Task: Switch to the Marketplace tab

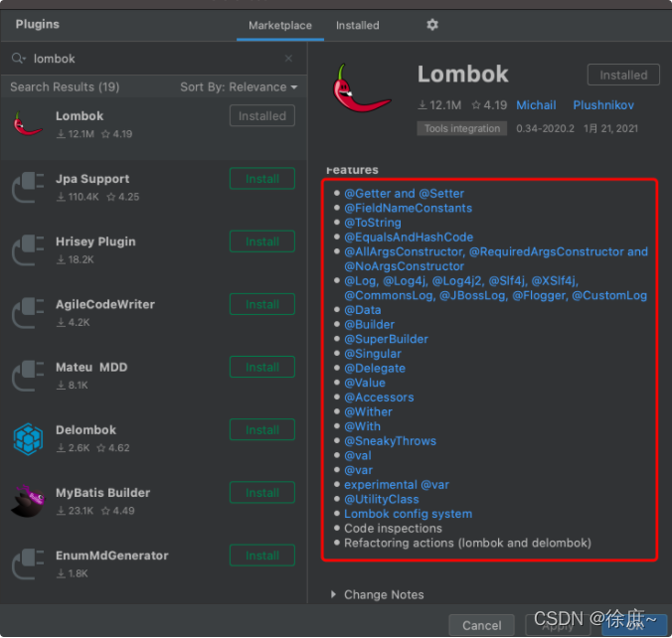Action: point(280,25)
